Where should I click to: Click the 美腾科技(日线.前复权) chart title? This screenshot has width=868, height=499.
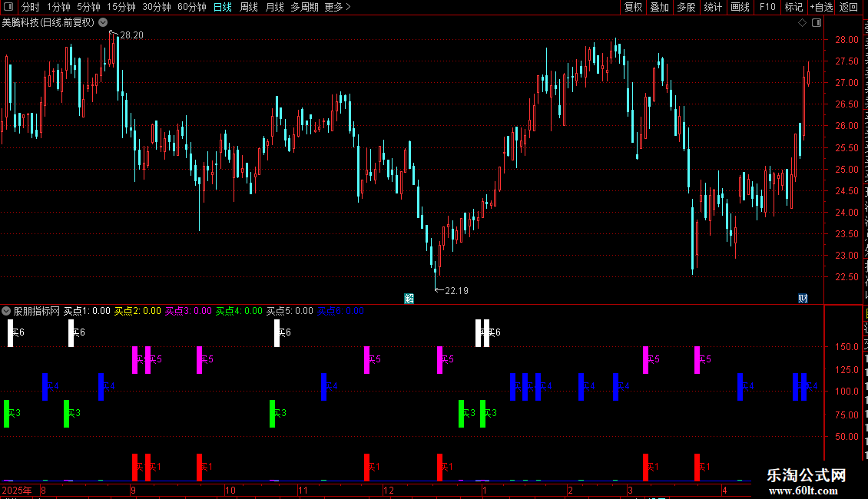coord(48,23)
